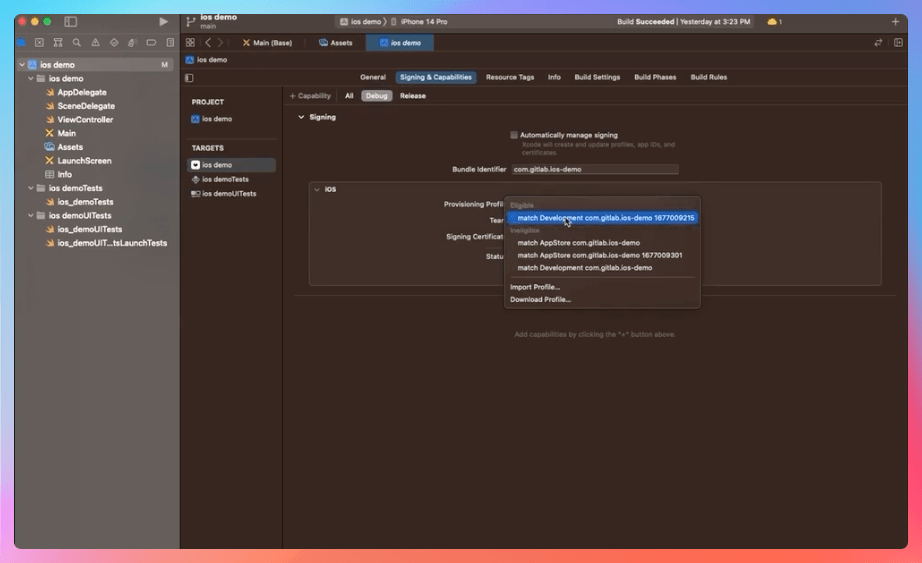Open the Build Phases tab

tap(655, 77)
